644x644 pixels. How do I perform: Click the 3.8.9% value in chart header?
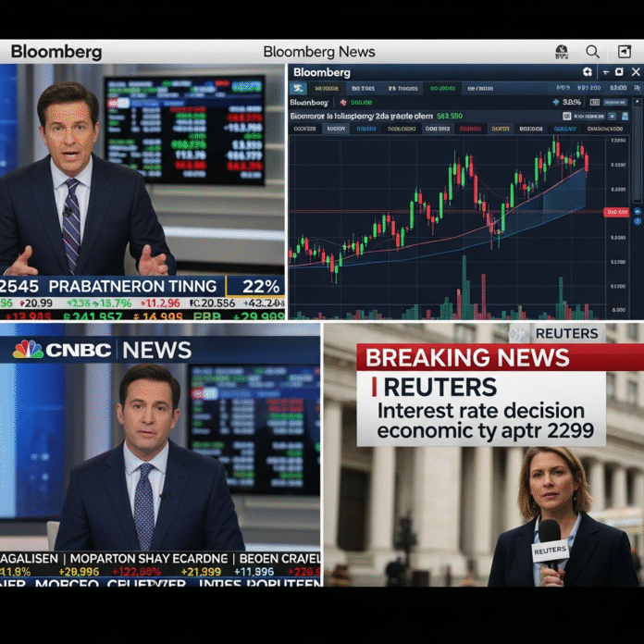coord(572,103)
